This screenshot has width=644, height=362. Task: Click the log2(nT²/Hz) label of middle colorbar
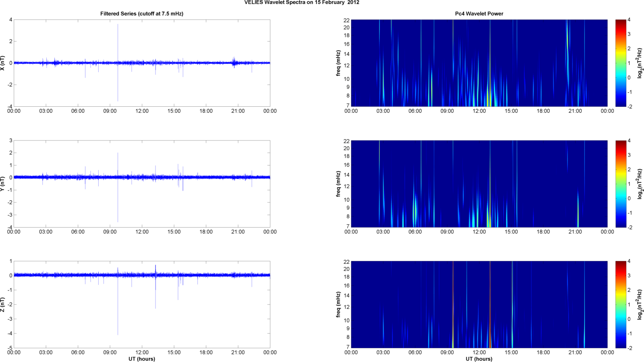[x=639, y=184]
